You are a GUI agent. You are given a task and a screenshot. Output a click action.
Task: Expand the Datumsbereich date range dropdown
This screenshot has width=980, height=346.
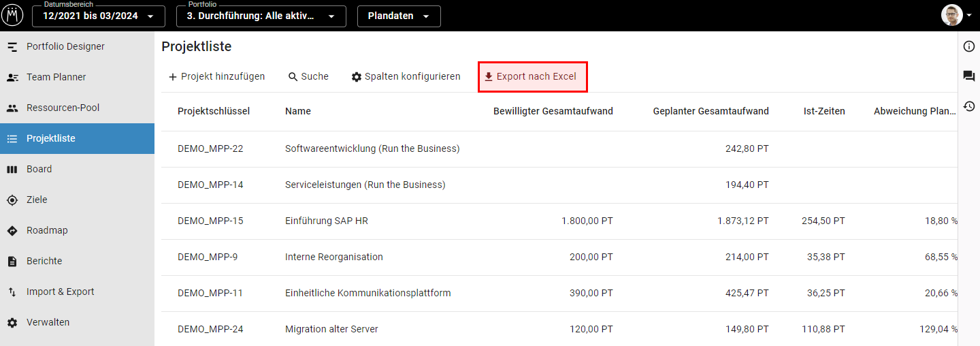[x=99, y=16]
